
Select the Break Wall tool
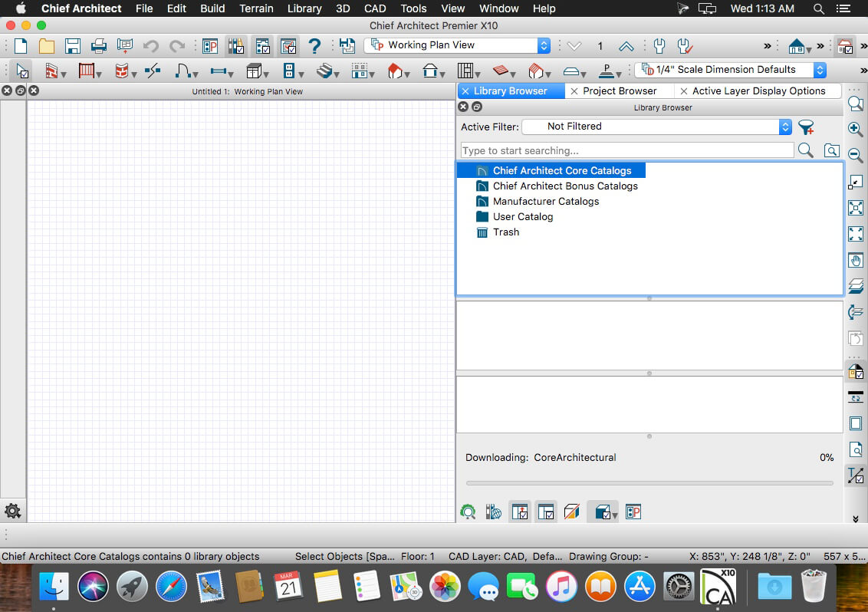pos(153,71)
